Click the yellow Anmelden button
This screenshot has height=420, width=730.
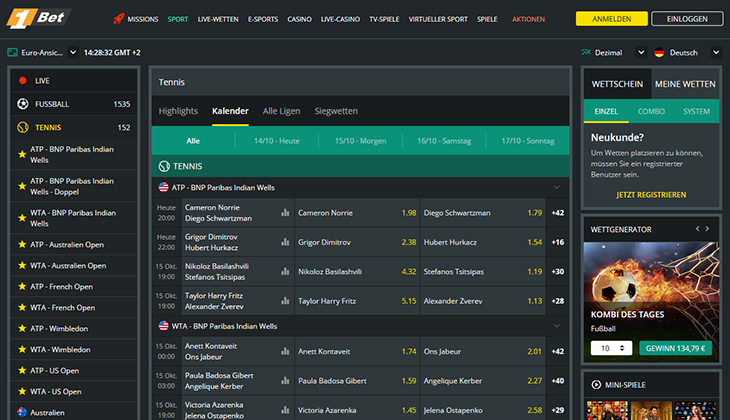click(611, 19)
